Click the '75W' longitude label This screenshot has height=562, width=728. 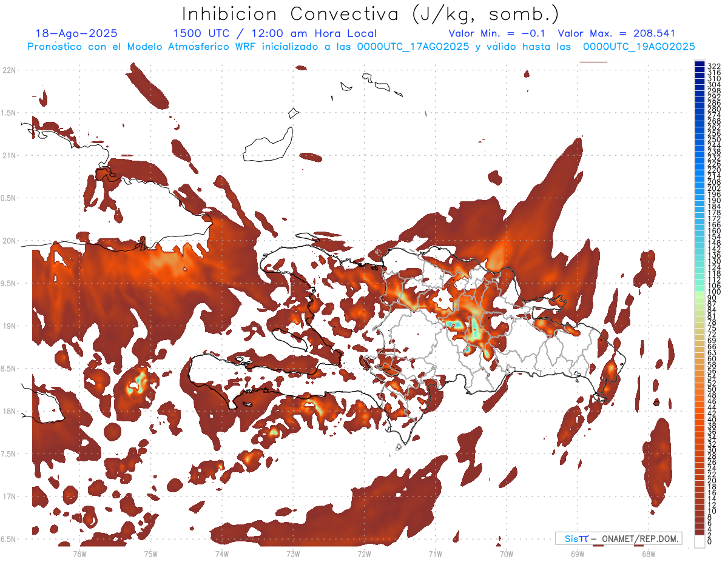[151, 554]
